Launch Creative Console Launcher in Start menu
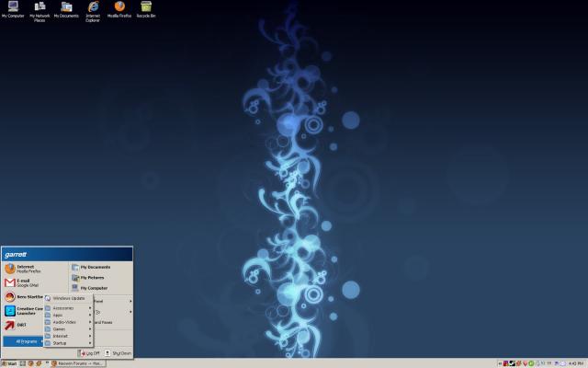 point(24,311)
